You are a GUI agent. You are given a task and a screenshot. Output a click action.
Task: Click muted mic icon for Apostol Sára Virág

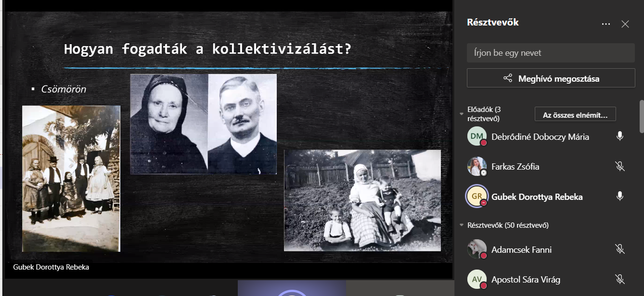click(620, 279)
